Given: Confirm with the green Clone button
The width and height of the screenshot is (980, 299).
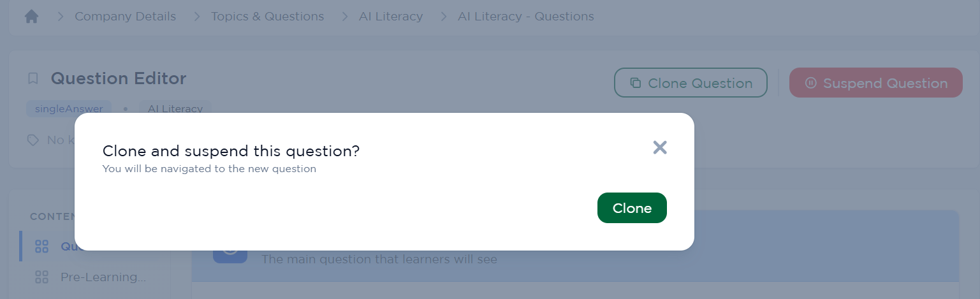Looking at the screenshot, I should pos(632,208).
